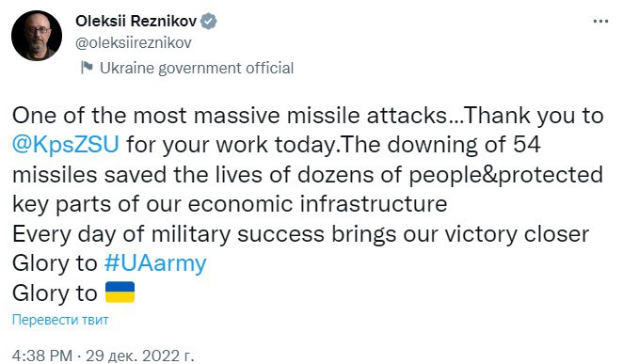This screenshot has height=364, width=623.
Task: Open the three-dot more options menu
Action: click(600, 21)
